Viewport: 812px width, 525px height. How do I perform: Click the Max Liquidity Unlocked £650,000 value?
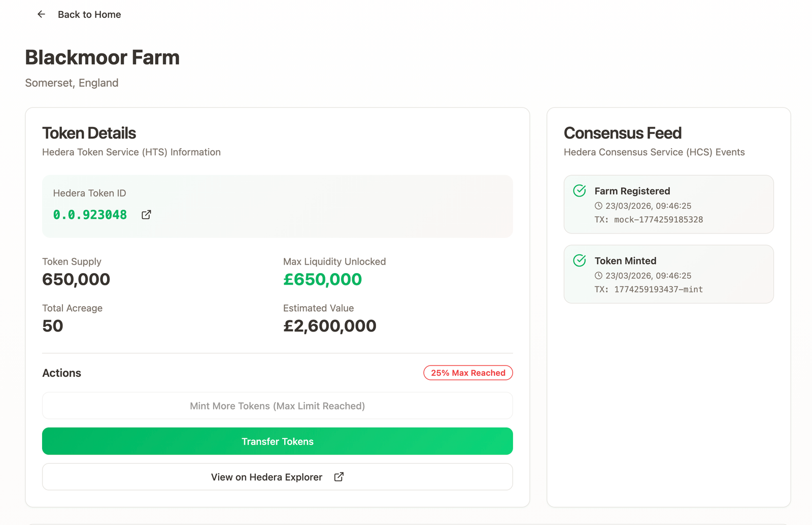click(322, 279)
